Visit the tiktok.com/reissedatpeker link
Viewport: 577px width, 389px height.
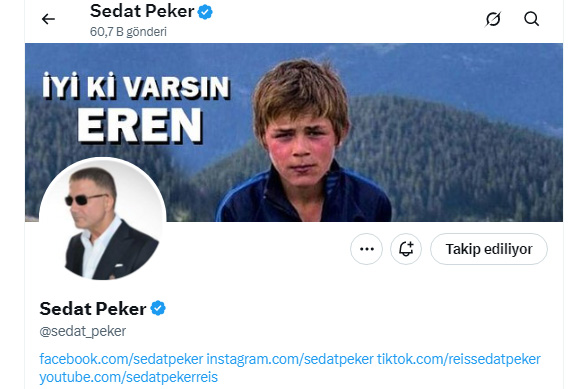pos(459,359)
